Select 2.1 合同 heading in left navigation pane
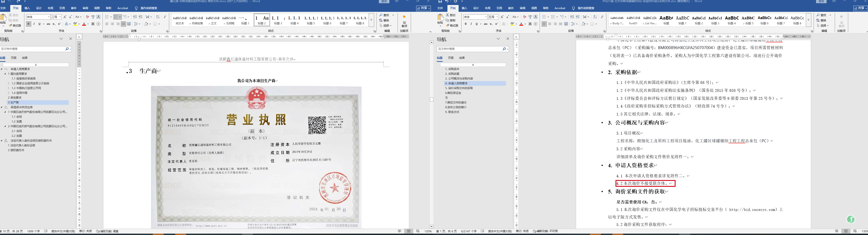The image size is (868, 235). tap(17, 131)
